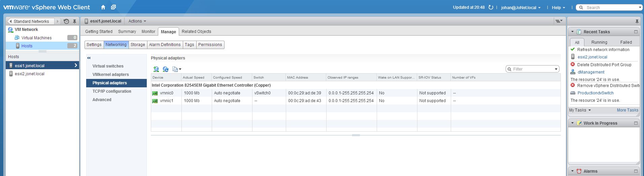Switch to Getting Started tab

[99, 31]
